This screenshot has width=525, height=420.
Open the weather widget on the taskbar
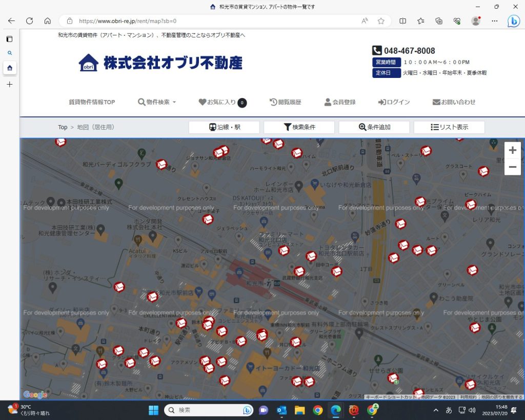point(29,410)
